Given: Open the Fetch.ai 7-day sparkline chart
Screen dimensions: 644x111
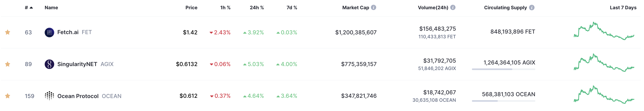Looking at the screenshot, I should (604, 31).
